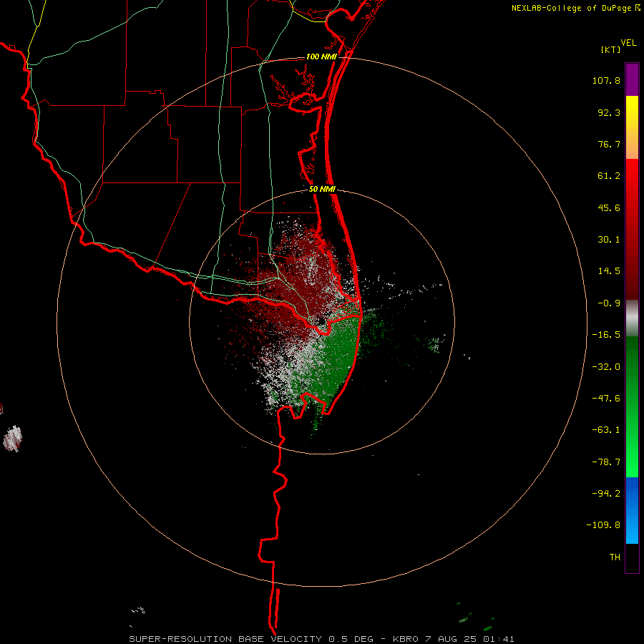Click the Super-Resolution Base Velocity caption text

pos(322,639)
